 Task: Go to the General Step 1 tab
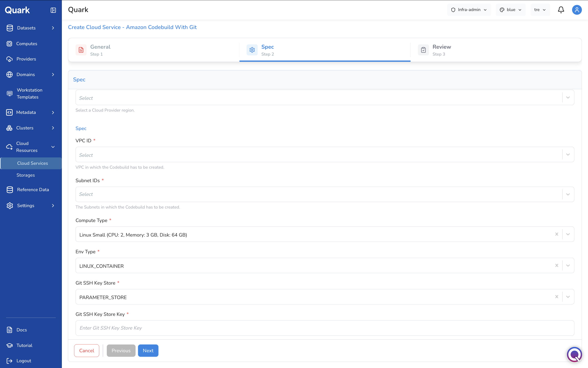pos(154,50)
